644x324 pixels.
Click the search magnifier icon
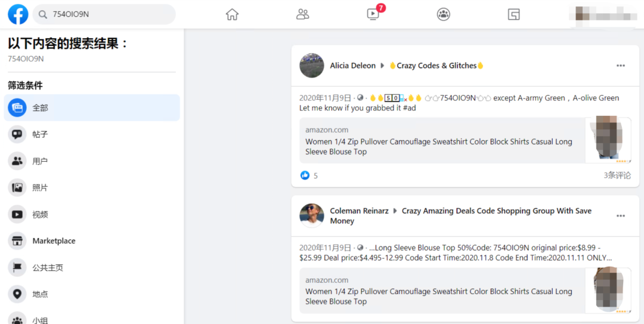43,14
